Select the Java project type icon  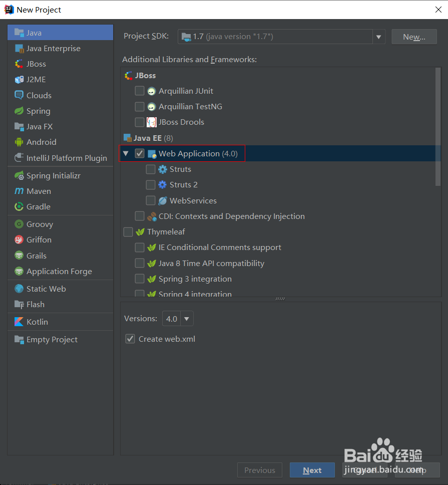pos(19,33)
